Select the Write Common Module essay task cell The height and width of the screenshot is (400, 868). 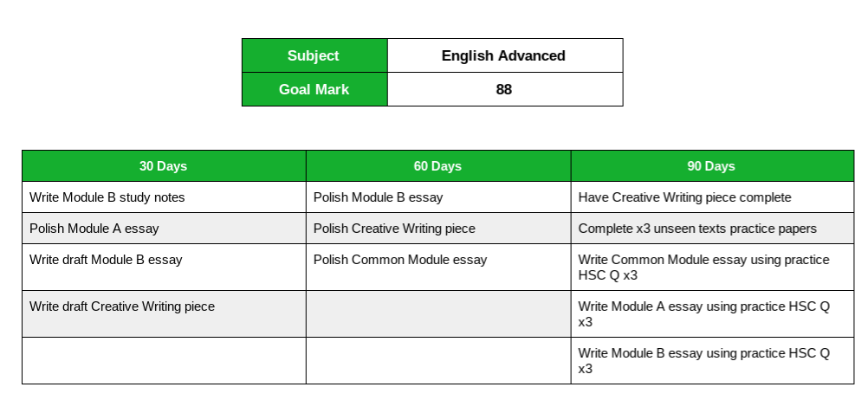[x=703, y=267]
